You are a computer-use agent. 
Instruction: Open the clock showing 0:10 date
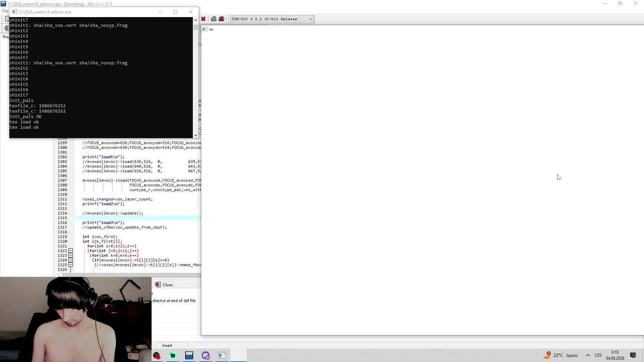coord(615,355)
